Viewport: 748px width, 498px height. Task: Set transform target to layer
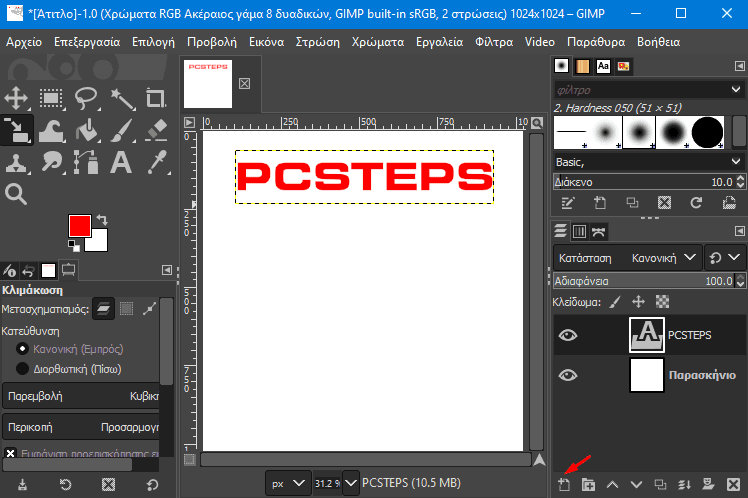103,309
